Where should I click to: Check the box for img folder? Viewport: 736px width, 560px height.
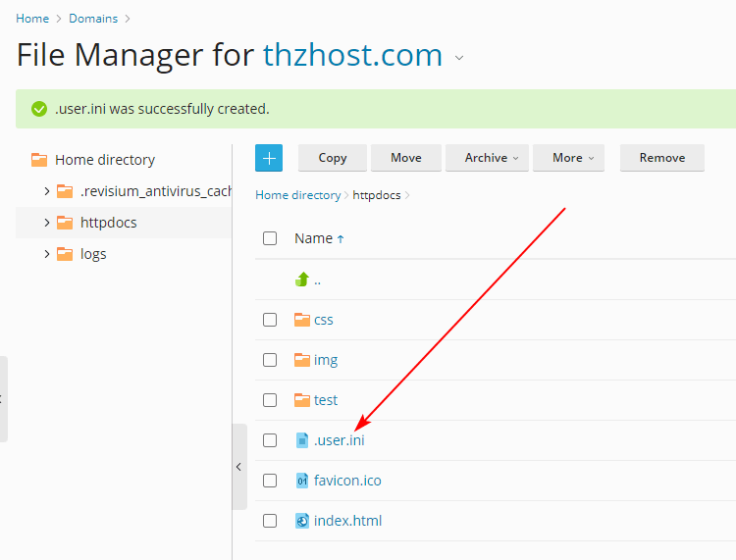click(270, 360)
